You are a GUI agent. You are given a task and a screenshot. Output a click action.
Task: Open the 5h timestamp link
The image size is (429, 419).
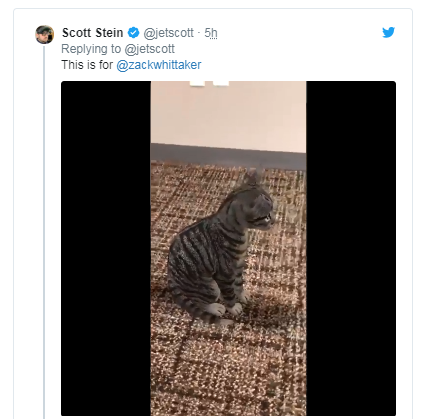pos(211,33)
